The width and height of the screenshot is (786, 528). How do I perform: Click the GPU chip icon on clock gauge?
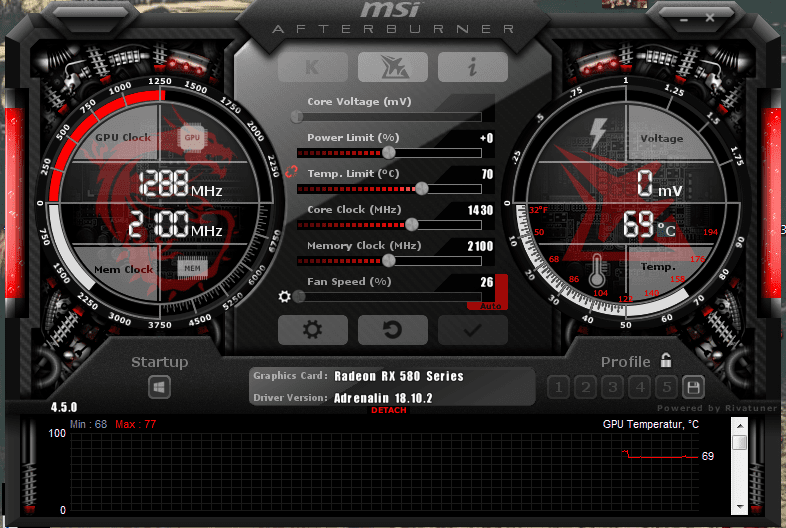pos(192,137)
